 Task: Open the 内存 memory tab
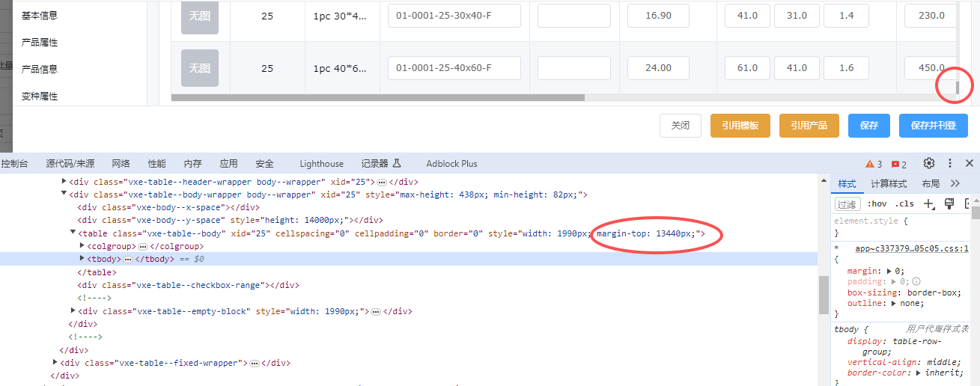(192, 164)
